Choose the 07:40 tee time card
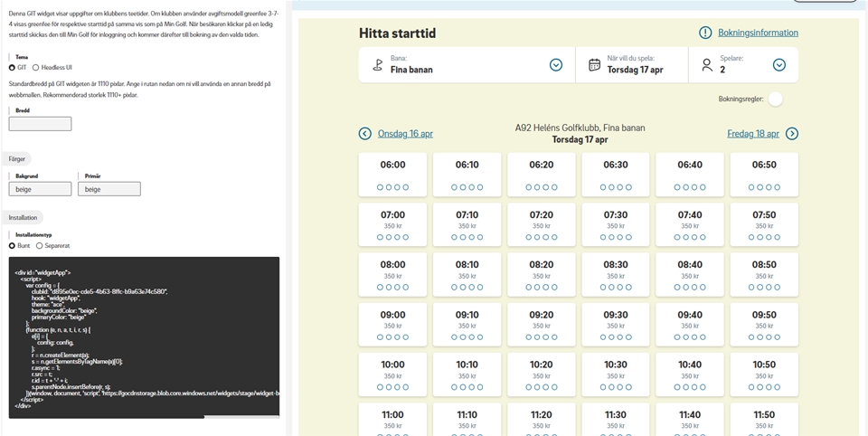Screen dimensions: 868x436 [x=690, y=224]
